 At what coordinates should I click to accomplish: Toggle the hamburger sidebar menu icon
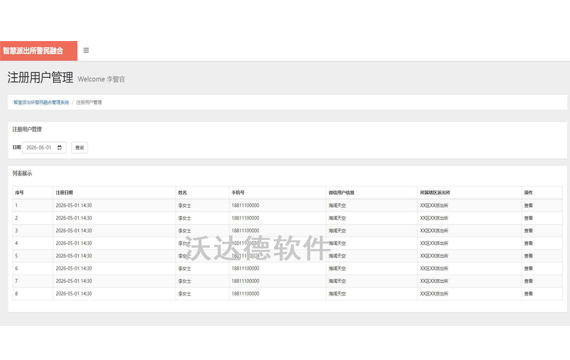click(x=86, y=50)
